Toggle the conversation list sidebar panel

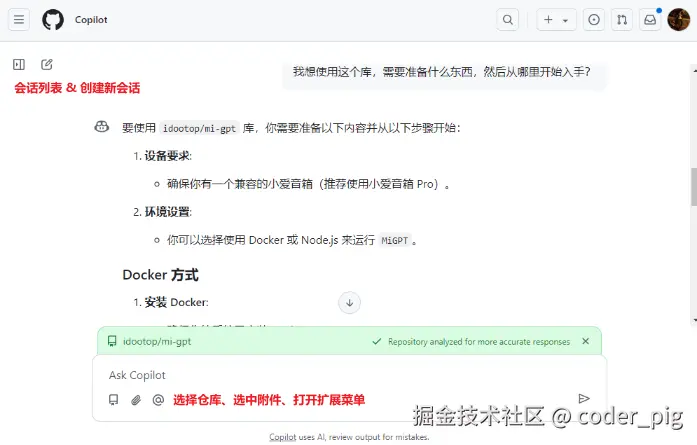coord(19,64)
